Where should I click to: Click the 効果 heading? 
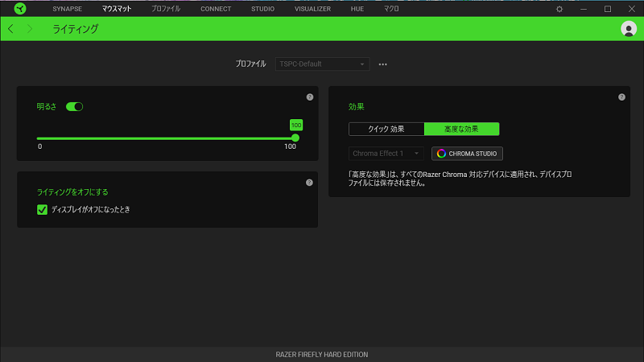coord(356,107)
